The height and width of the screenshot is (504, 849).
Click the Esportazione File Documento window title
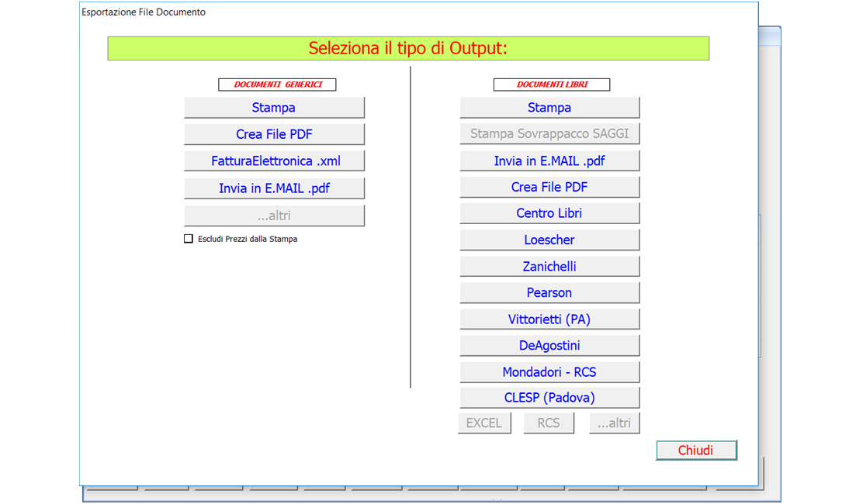tap(144, 12)
